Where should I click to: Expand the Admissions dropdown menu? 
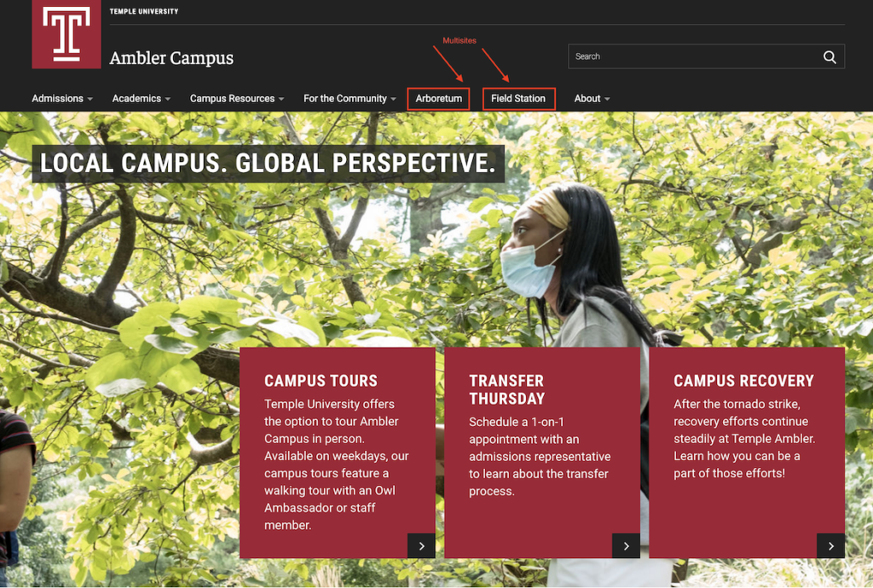(x=62, y=99)
